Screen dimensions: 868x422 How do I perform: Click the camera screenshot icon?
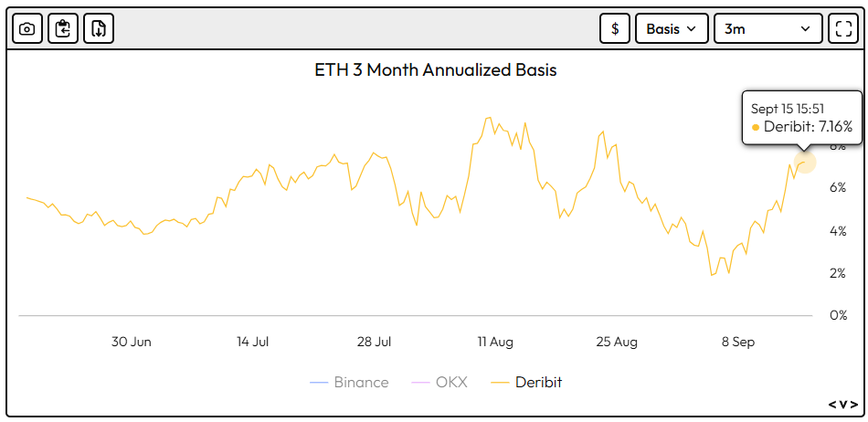click(27, 28)
